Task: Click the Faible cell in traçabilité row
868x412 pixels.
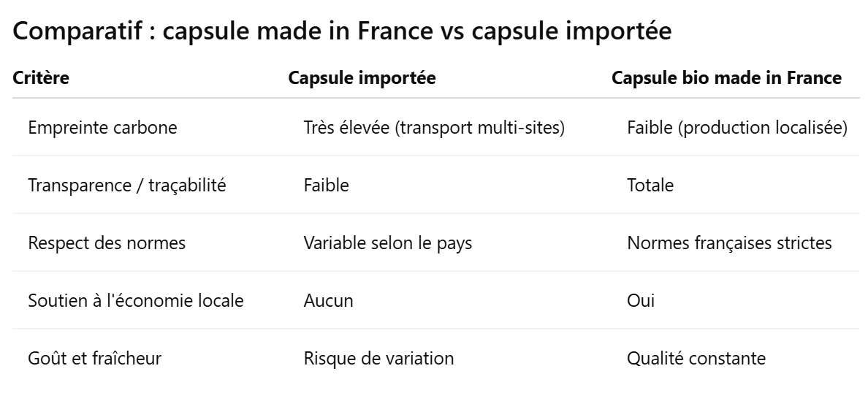Action: (x=326, y=185)
